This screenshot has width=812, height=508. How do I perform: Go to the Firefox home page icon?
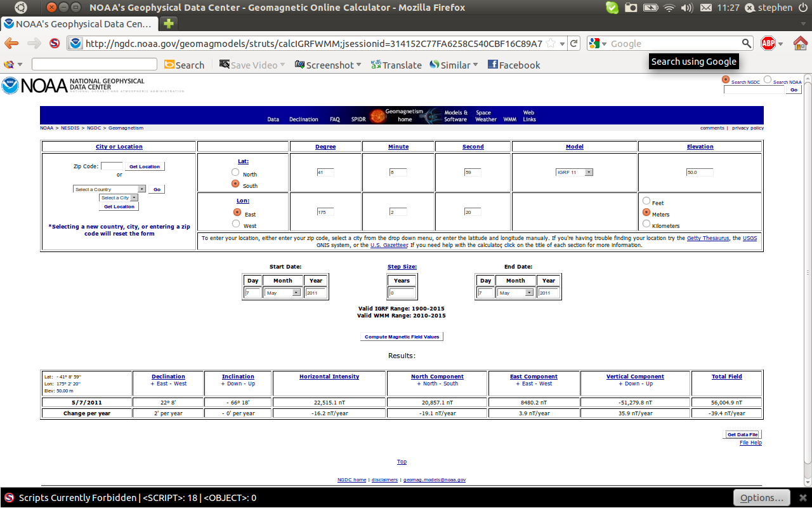[x=801, y=44]
